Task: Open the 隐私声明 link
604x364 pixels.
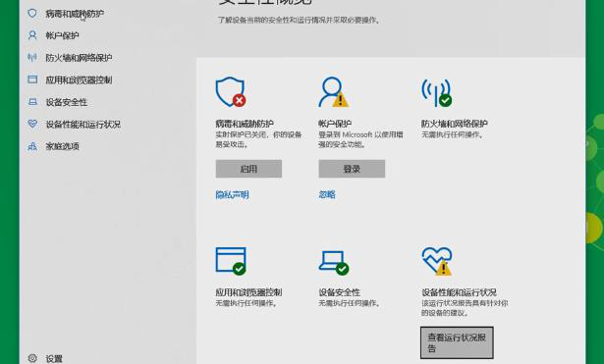Action: (232, 194)
